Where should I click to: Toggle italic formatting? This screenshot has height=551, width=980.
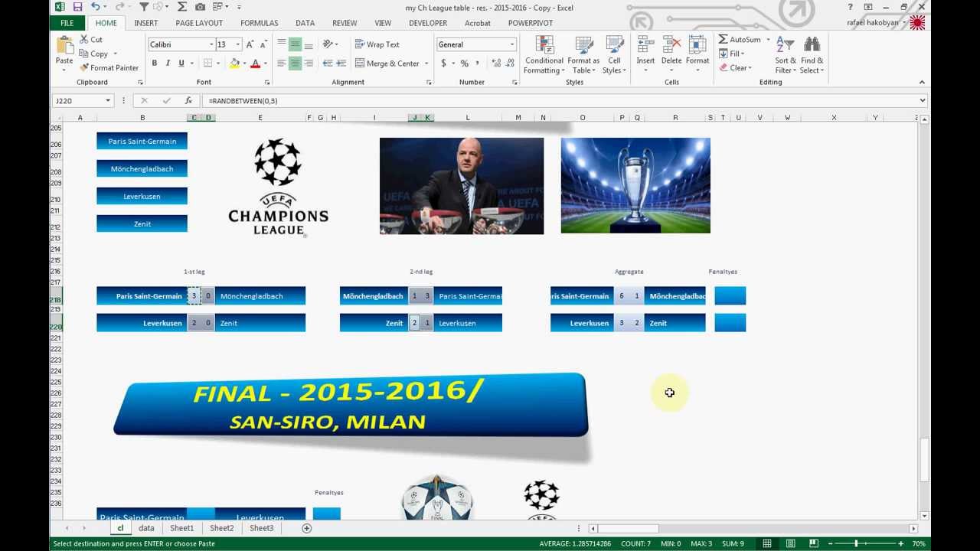[x=168, y=64]
